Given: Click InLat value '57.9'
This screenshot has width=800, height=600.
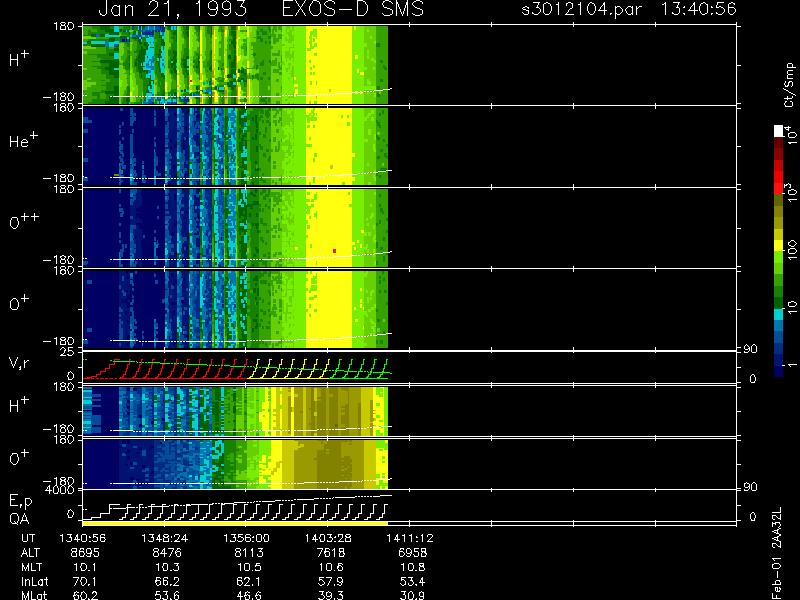Looking at the screenshot, I should click(x=331, y=581).
